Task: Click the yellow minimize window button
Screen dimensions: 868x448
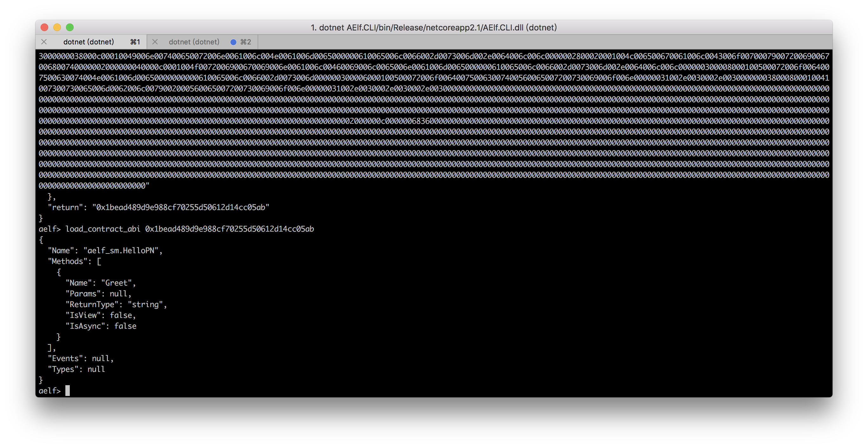Action: (57, 27)
